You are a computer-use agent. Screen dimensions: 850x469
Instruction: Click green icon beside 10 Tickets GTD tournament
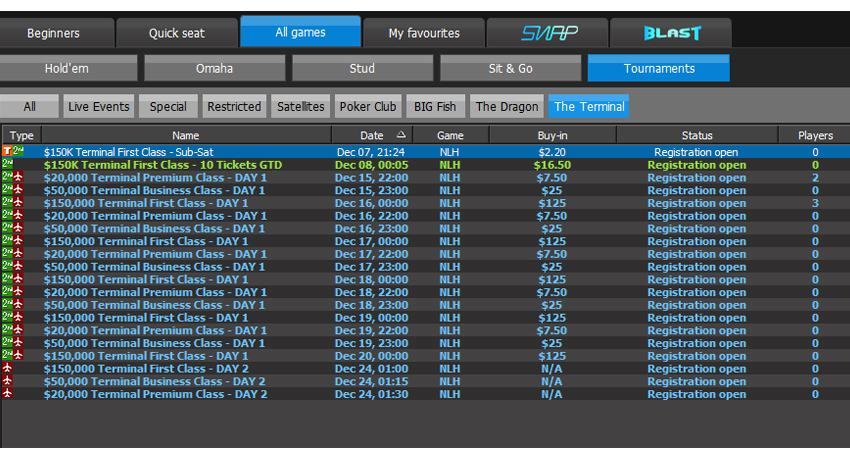(8, 165)
